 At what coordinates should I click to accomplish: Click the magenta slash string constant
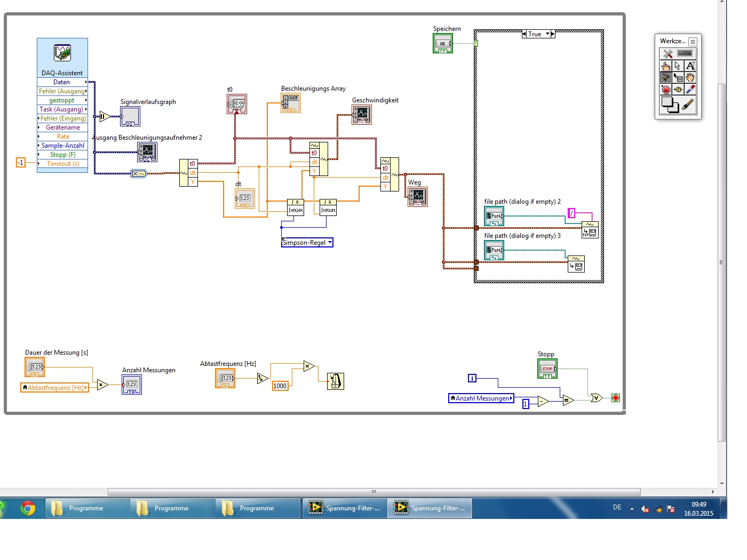tap(571, 213)
